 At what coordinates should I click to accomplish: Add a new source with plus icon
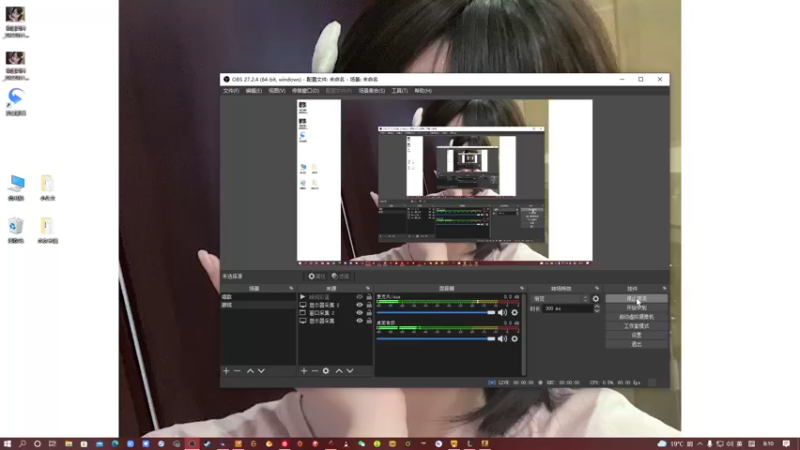[x=304, y=371]
